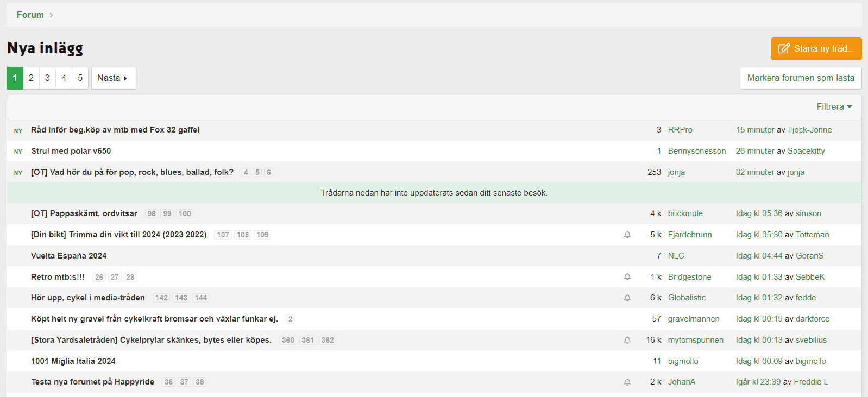Click bell icon on Stora Yardsaletråden thread
The image size is (868, 397).
[x=627, y=340]
